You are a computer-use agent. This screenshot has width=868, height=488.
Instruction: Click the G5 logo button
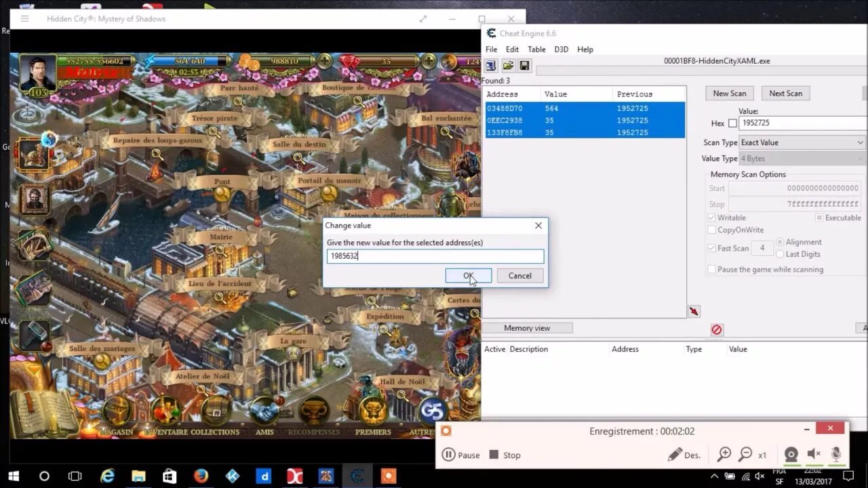coord(432,410)
